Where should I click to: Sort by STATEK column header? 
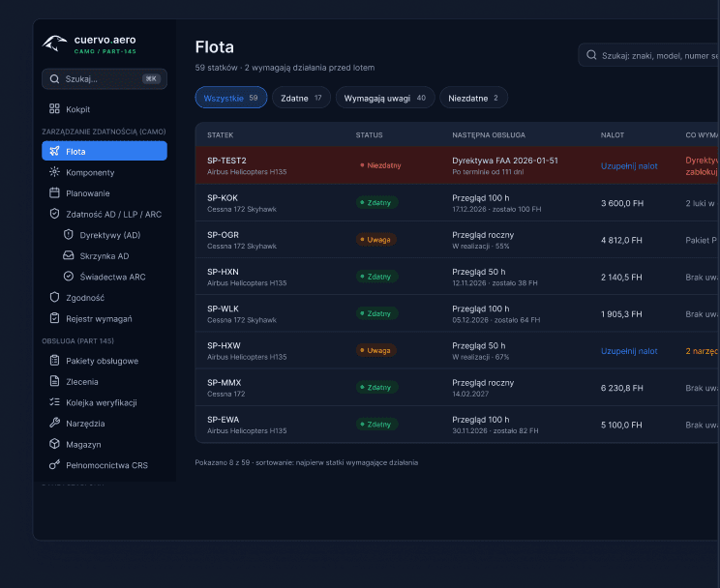(220, 135)
